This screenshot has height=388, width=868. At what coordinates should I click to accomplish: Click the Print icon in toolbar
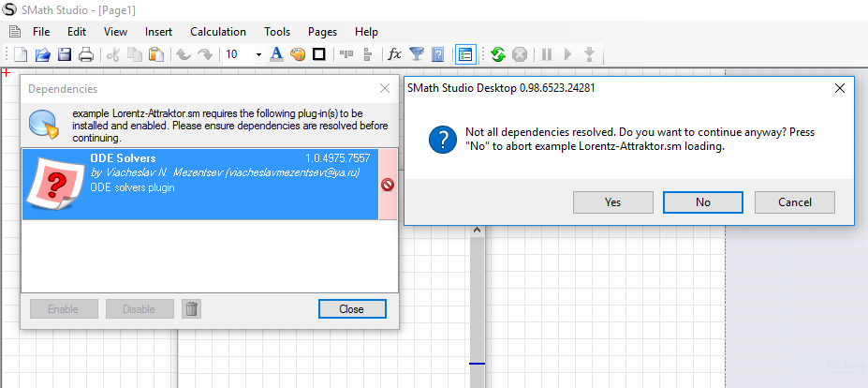86,54
